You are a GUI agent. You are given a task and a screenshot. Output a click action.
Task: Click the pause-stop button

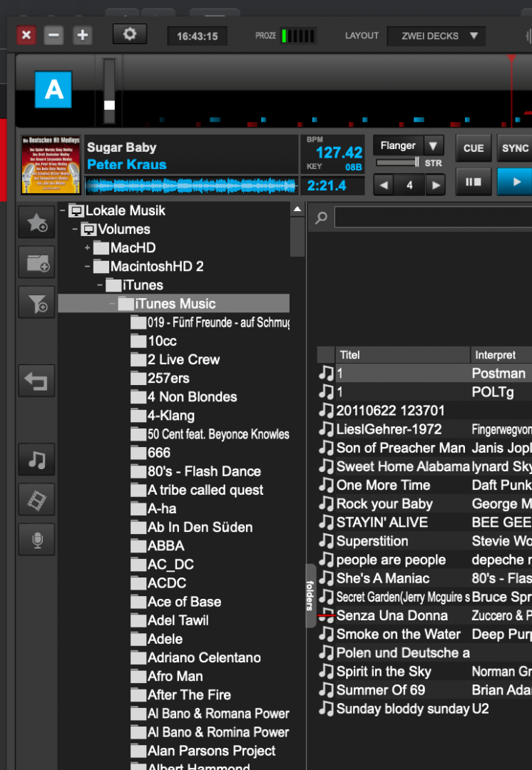tap(474, 183)
